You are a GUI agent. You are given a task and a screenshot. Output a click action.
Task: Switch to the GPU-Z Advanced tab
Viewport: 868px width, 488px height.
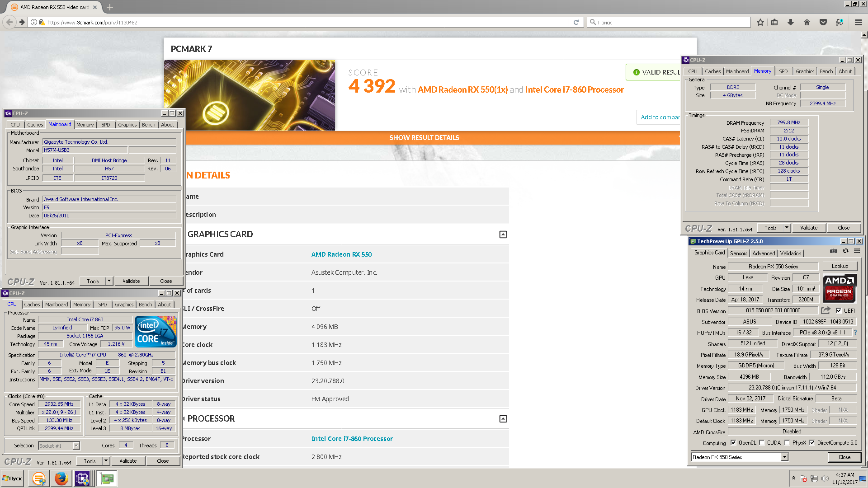pyautogui.click(x=764, y=253)
